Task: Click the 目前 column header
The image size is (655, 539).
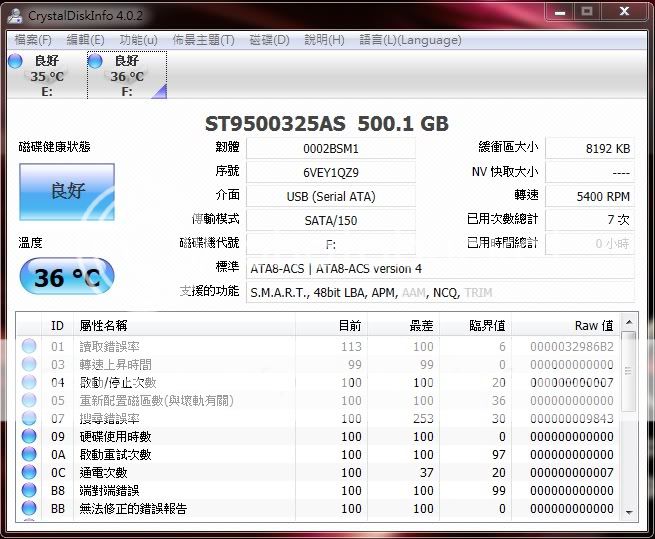Action: pos(331,325)
